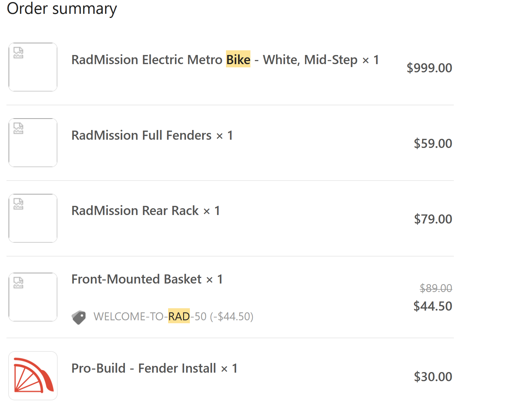Viewport: 532px width, 410px height.
Task: Click the $999.00 bike price
Action: [429, 68]
